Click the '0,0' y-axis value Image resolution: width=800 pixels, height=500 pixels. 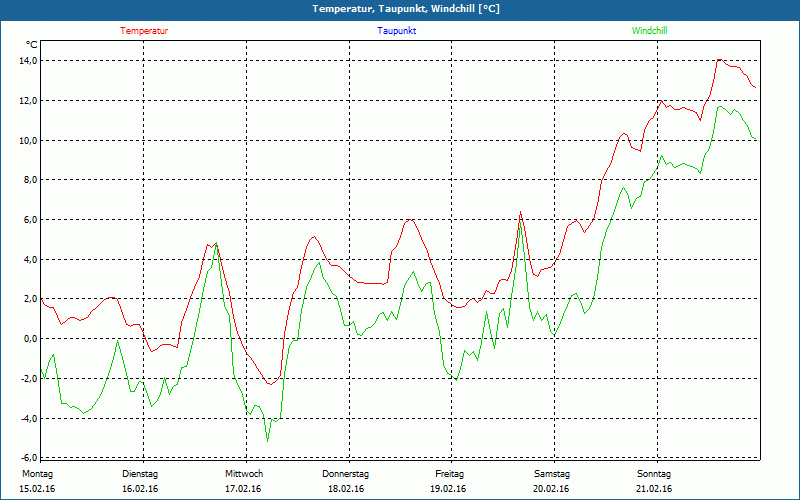tap(31, 338)
